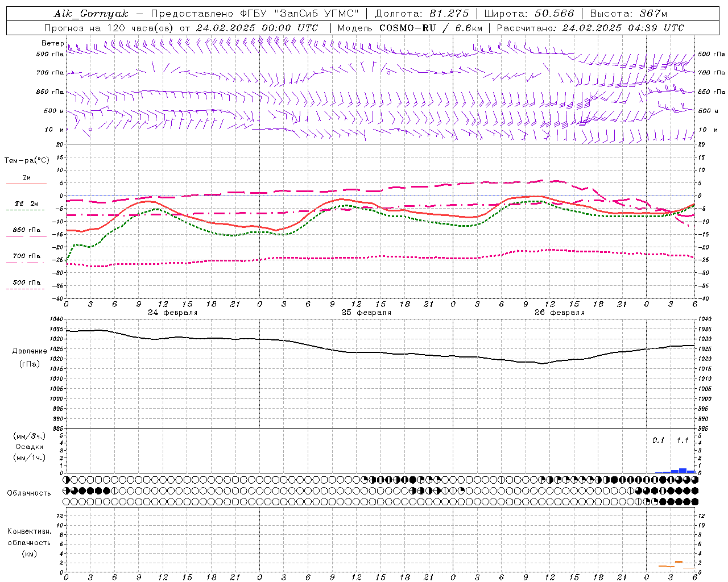Click the '25 февраля' date label

pos(366,313)
